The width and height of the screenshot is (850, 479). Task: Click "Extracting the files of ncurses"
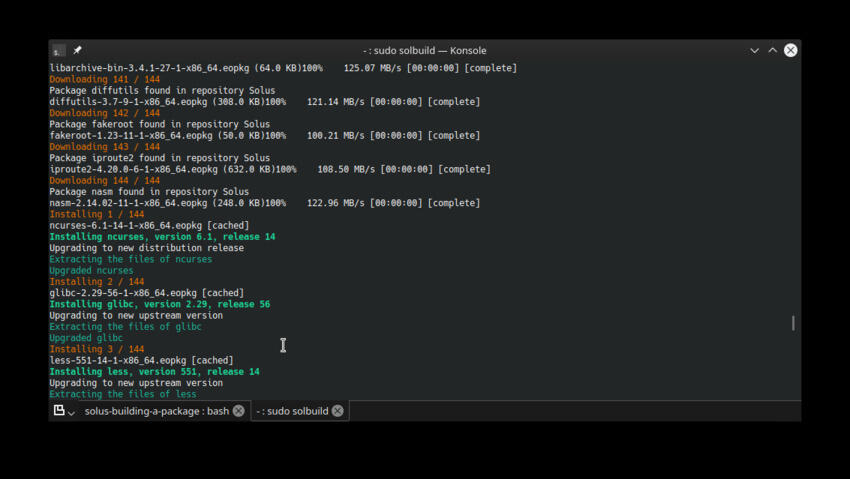[131, 259]
